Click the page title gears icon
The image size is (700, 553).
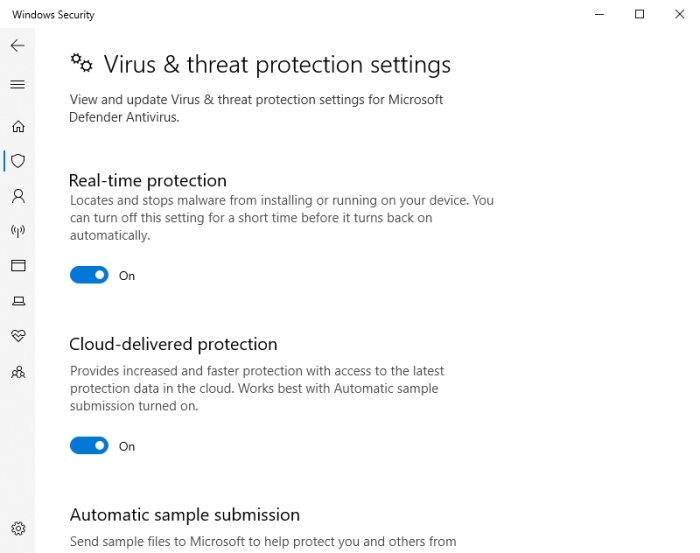pos(81,63)
